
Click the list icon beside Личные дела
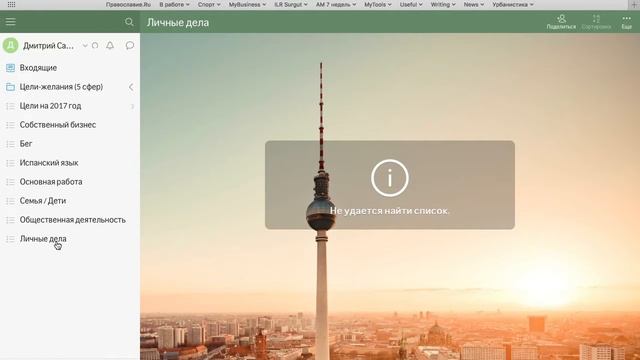[10, 239]
